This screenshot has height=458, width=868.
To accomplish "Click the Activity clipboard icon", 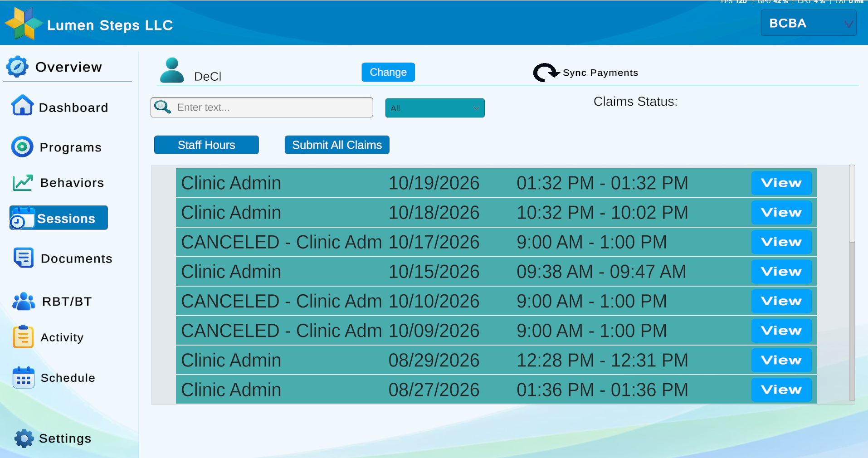I will pos(23,336).
